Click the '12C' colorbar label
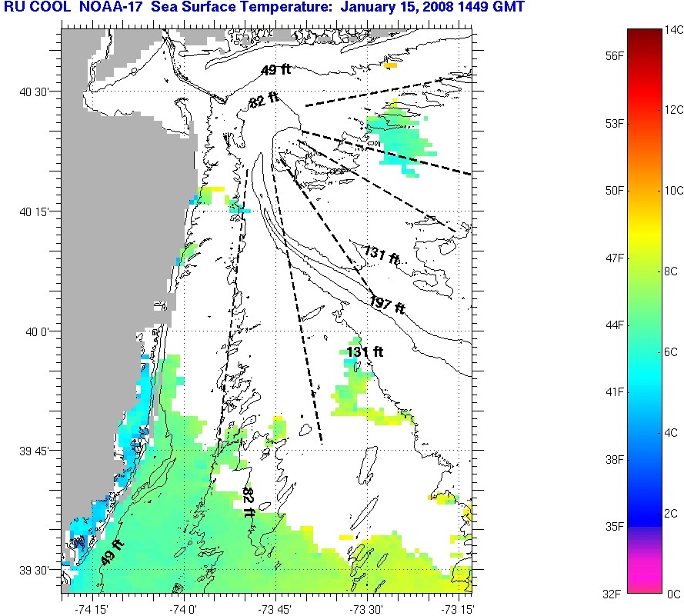This screenshot has width=684, height=616. point(674,110)
